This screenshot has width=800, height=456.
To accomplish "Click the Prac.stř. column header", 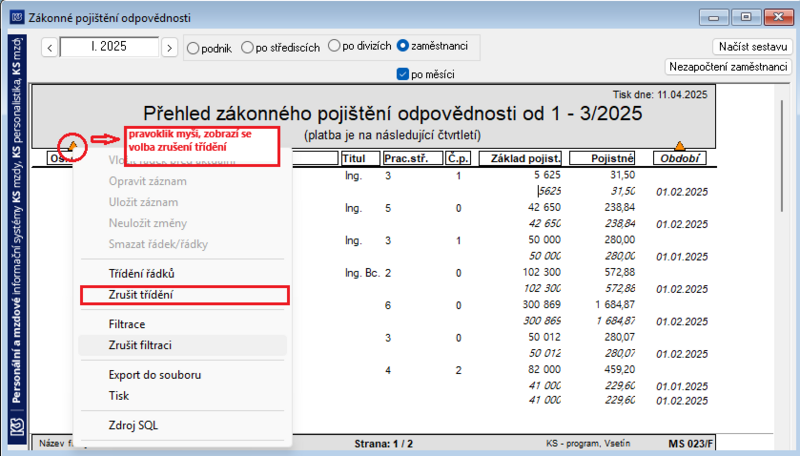I will coord(413,159).
